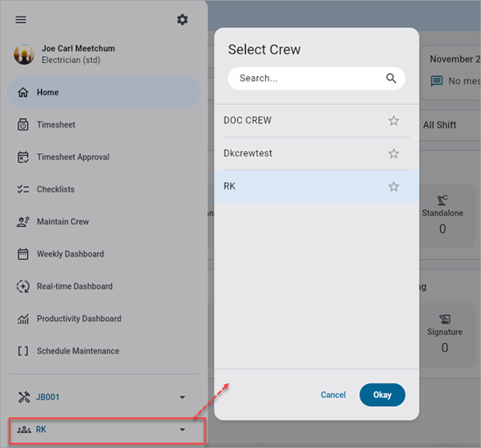Click the Timesheet clock icon
The height and width of the screenshot is (448, 481).
coord(23,124)
